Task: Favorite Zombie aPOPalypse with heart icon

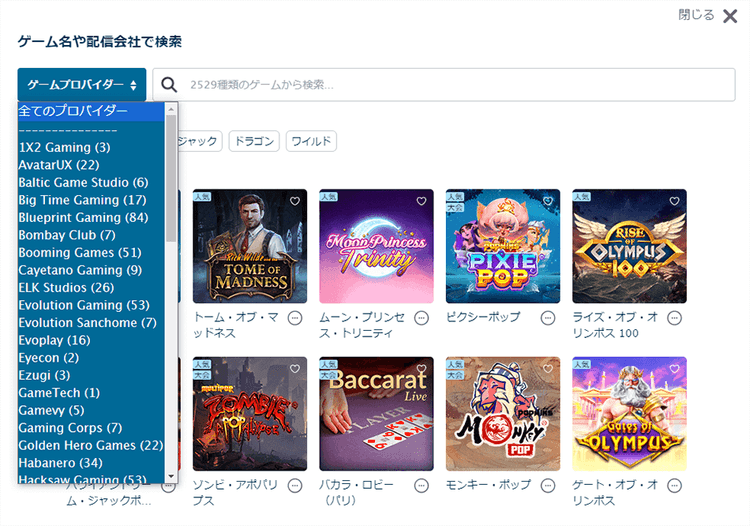Action: (295, 369)
